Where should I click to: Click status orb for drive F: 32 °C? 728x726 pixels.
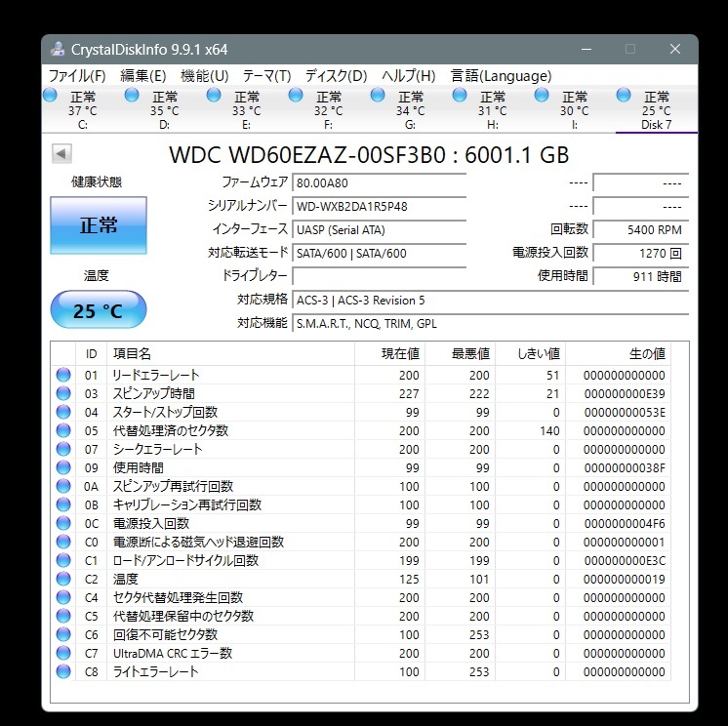(296, 96)
